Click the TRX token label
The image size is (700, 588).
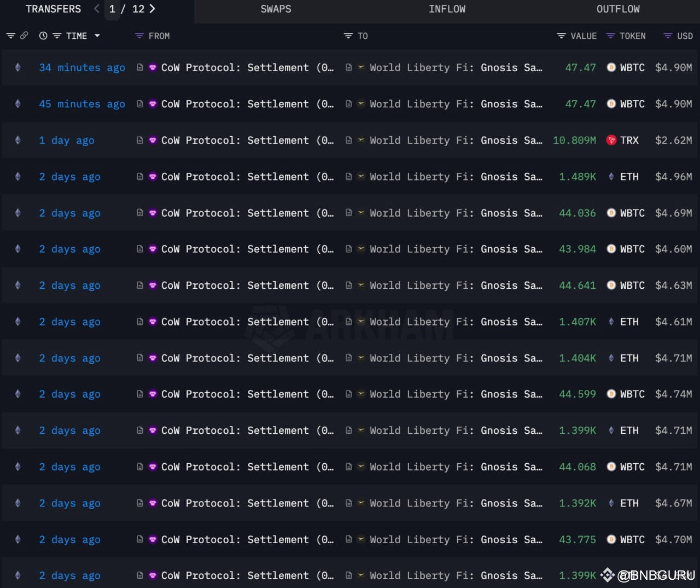coord(629,140)
